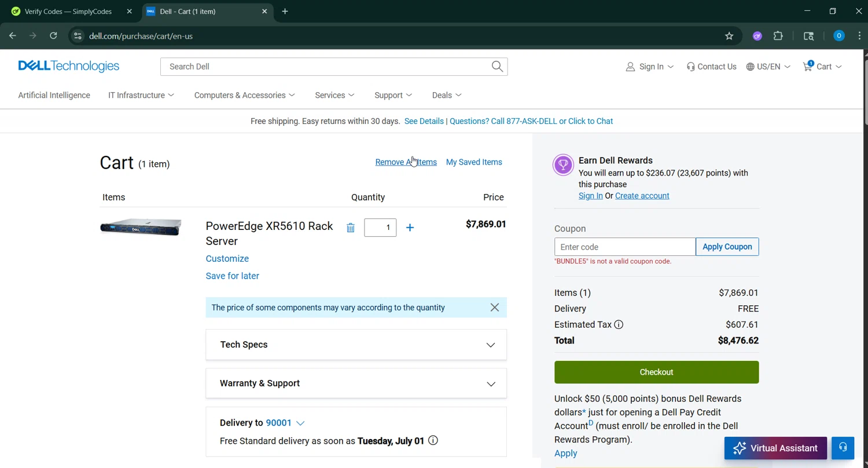Image resolution: width=868 pixels, height=468 pixels.
Task: Open Chrome three-dot menu
Action: click(859, 36)
